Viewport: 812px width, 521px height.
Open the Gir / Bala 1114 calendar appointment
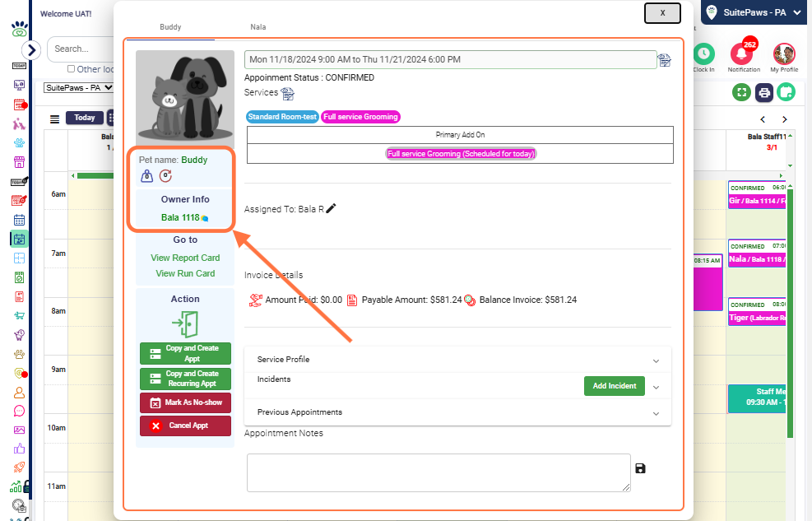(x=757, y=195)
